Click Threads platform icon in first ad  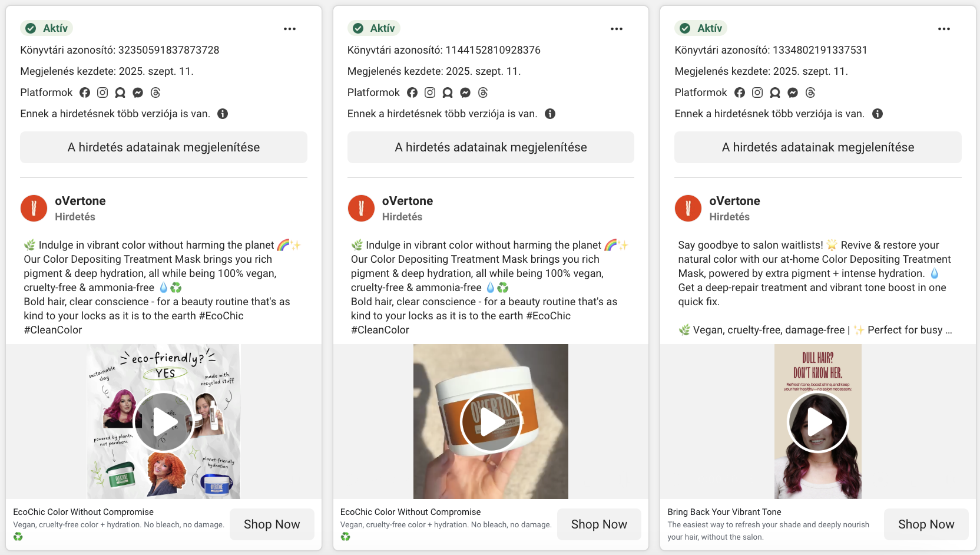(155, 92)
